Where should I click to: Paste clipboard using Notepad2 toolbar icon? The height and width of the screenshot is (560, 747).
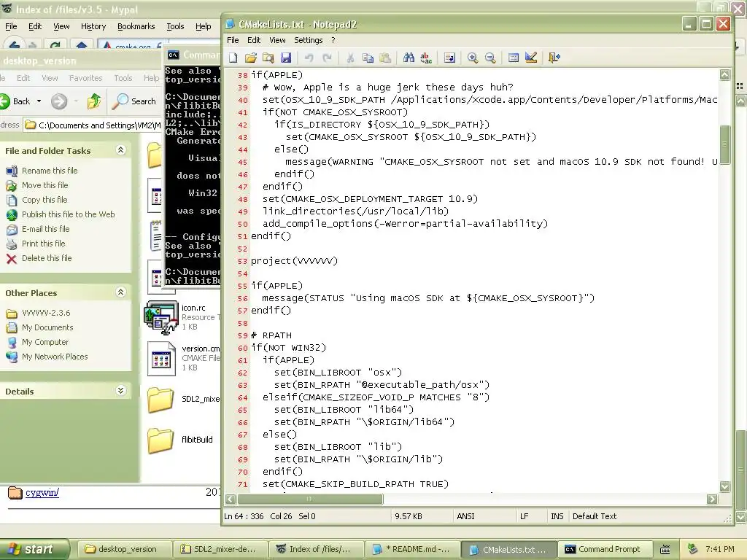coord(385,58)
